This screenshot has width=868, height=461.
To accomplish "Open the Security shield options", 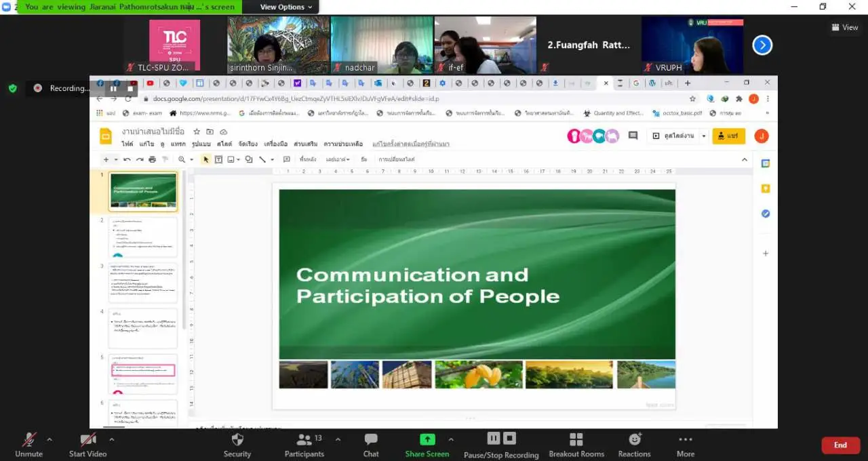I will coord(237,444).
